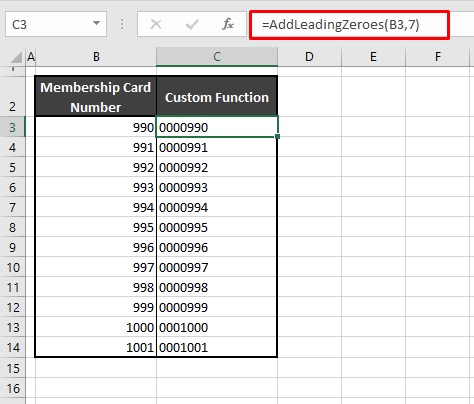
Task: Click the formula bar options dots
Action: (x=122, y=24)
